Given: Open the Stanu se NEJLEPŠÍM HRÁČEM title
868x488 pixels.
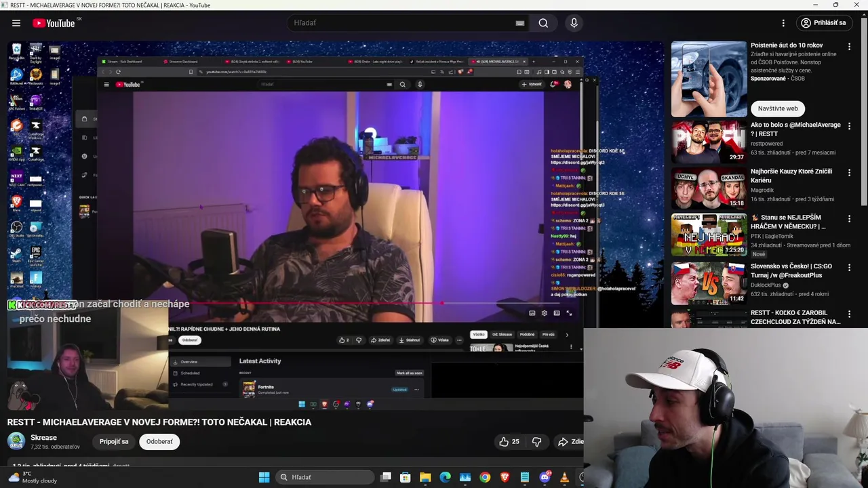Looking at the screenshot, I should 788,222.
